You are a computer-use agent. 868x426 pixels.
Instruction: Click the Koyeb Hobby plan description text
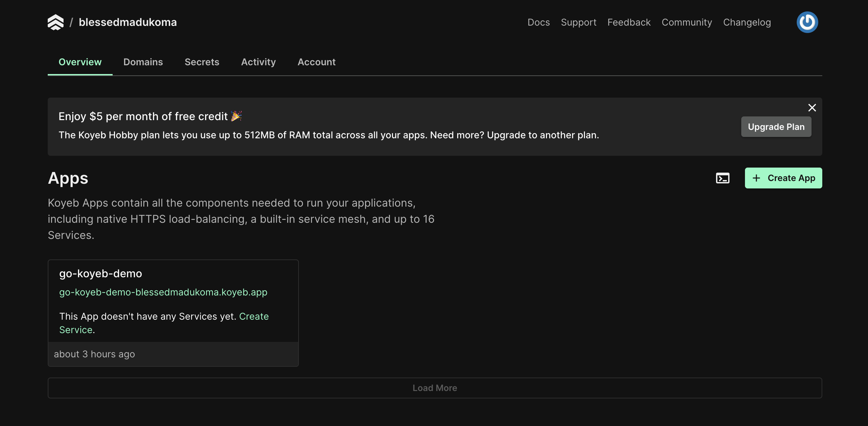click(328, 135)
